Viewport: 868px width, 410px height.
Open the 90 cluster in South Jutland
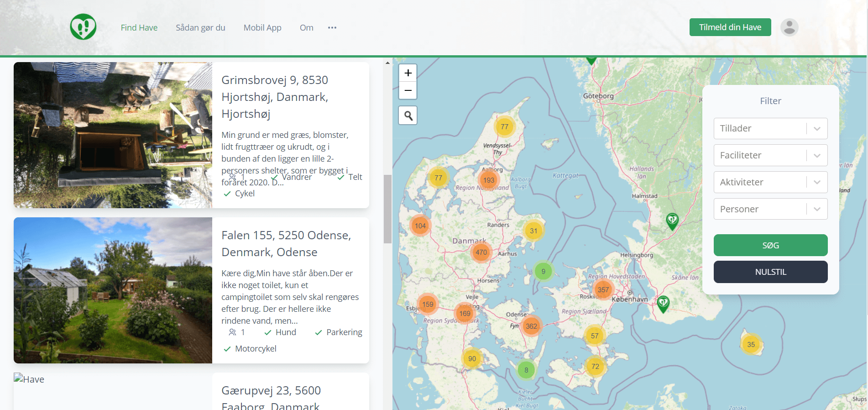pyautogui.click(x=472, y=358)
